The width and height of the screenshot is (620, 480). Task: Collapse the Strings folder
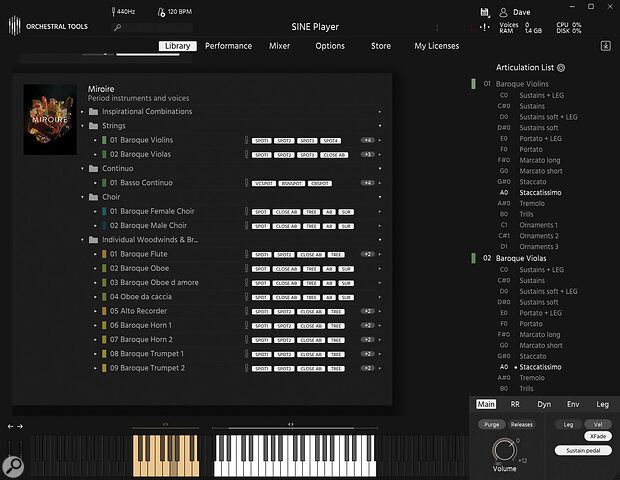click(x=82, y=126)
